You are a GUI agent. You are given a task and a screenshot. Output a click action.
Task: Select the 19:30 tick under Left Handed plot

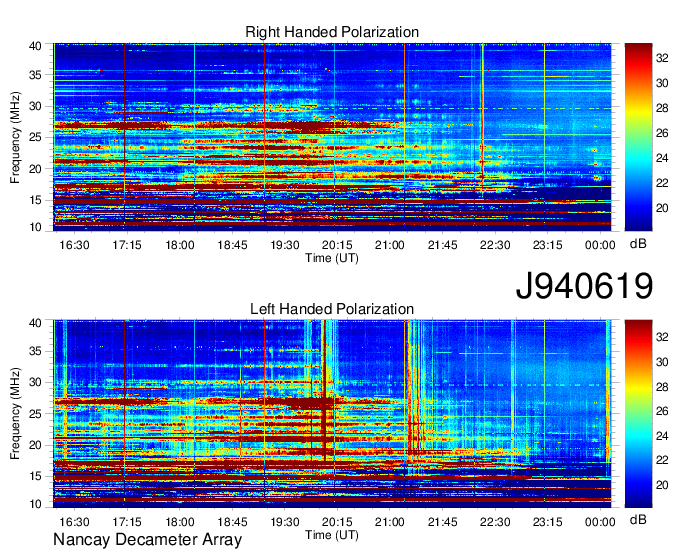(x=284, y=522)
